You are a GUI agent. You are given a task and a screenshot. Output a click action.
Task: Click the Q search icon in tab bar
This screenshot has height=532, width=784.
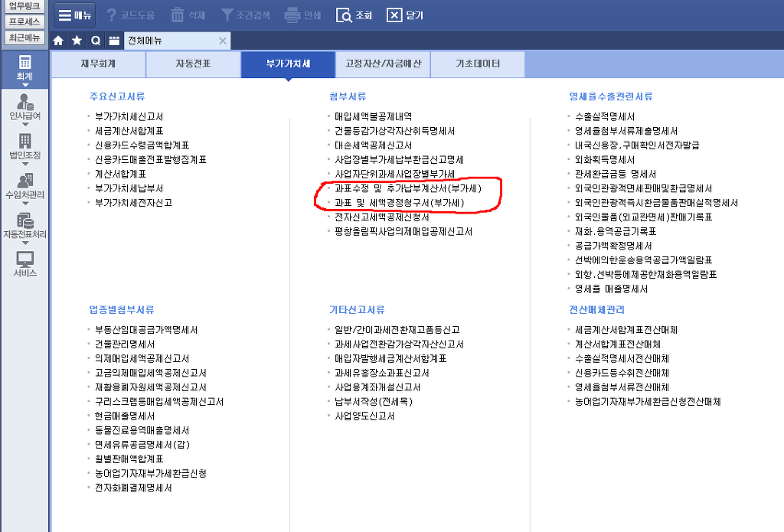(x=96, y=41)
